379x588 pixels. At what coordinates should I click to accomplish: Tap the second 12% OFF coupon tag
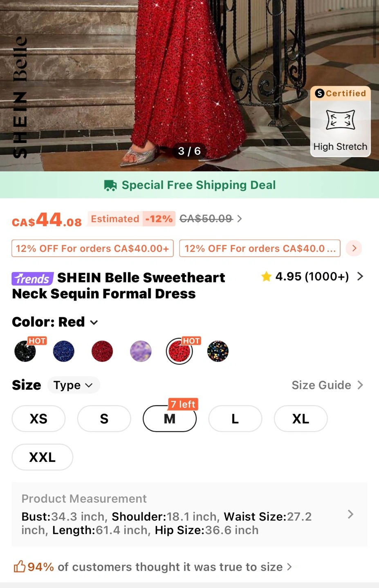click(260, 248)
